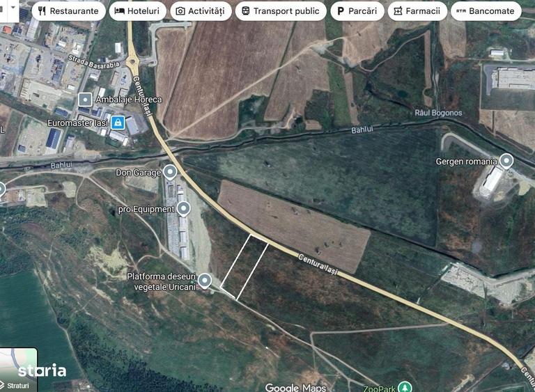Image resolution: width=535 pixels, height=392 pixels.
Task: Open the Euromaster Iasi shop marker
Action: tap(118, 122)
